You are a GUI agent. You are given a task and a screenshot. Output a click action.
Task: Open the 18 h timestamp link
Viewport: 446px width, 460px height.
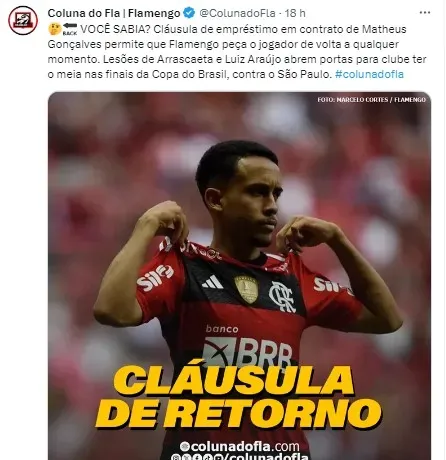point(295,13)
